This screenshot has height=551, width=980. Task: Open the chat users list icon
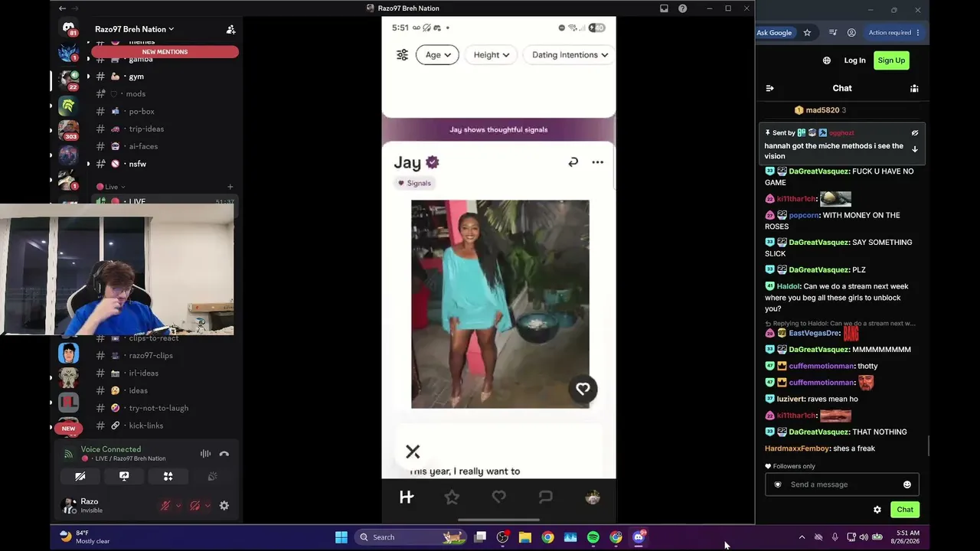914,88
